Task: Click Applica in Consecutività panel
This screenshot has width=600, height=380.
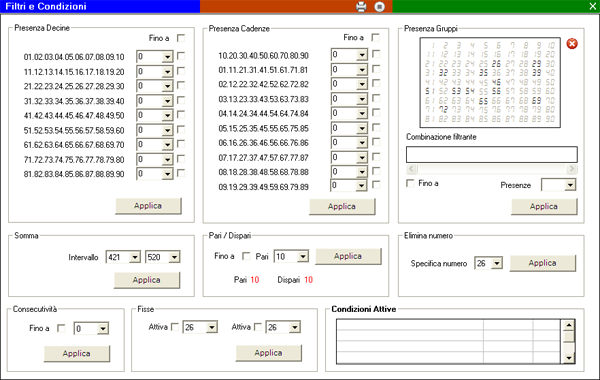Action: (x=77, y=354)
